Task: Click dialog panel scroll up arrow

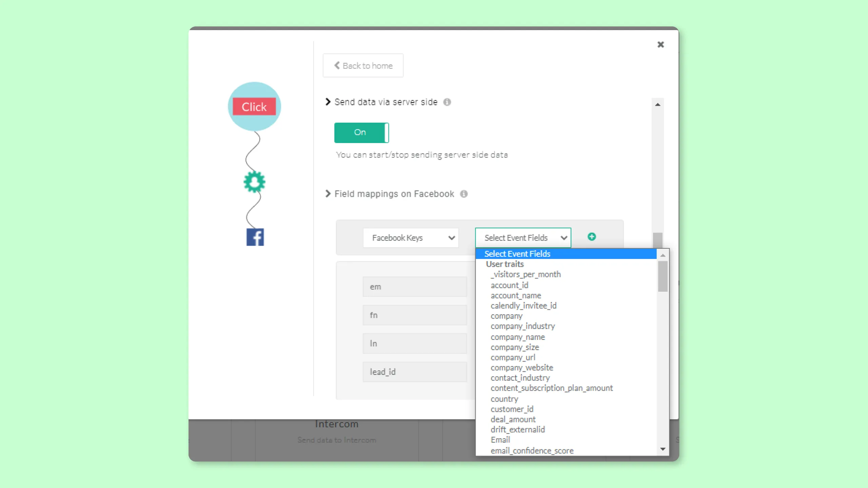Action: (657, 105)
